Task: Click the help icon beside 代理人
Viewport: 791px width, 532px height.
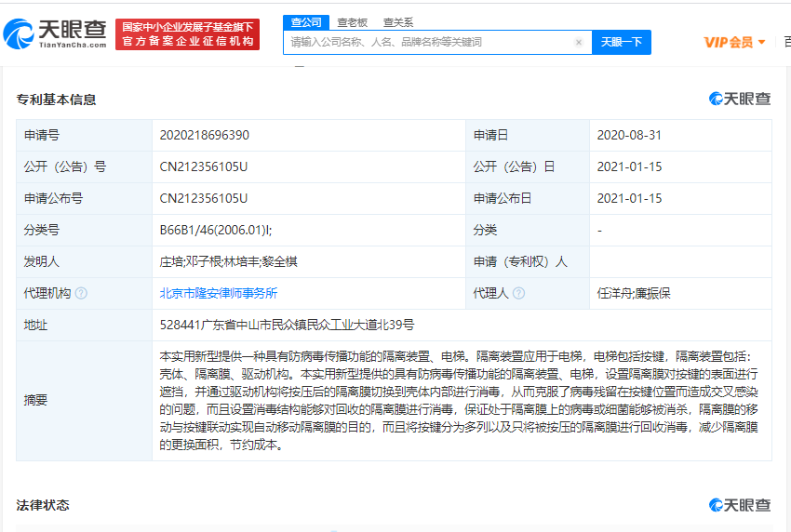Action: click(518, 293)
